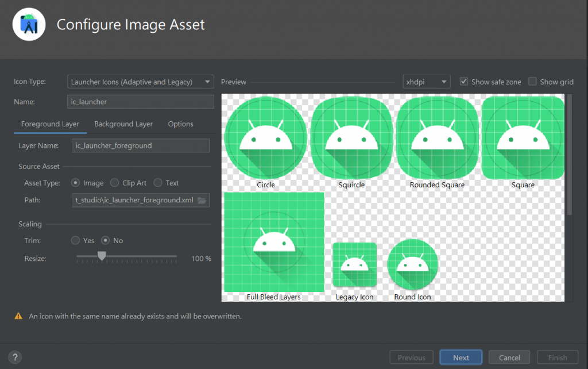The width and height of the screenshot is (588, 369).
Task: Select the Full Bleed Layers preview
Action: click(274, 242)
